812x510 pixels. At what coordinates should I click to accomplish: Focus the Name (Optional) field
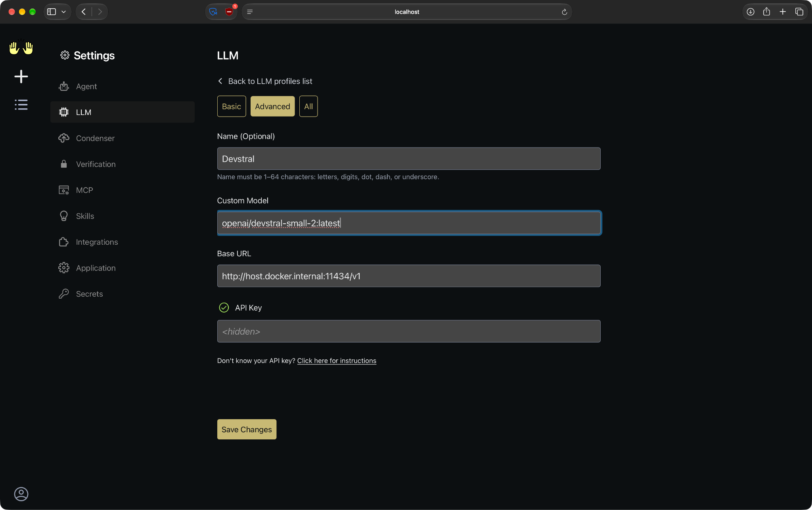click(x=409, y=159)
